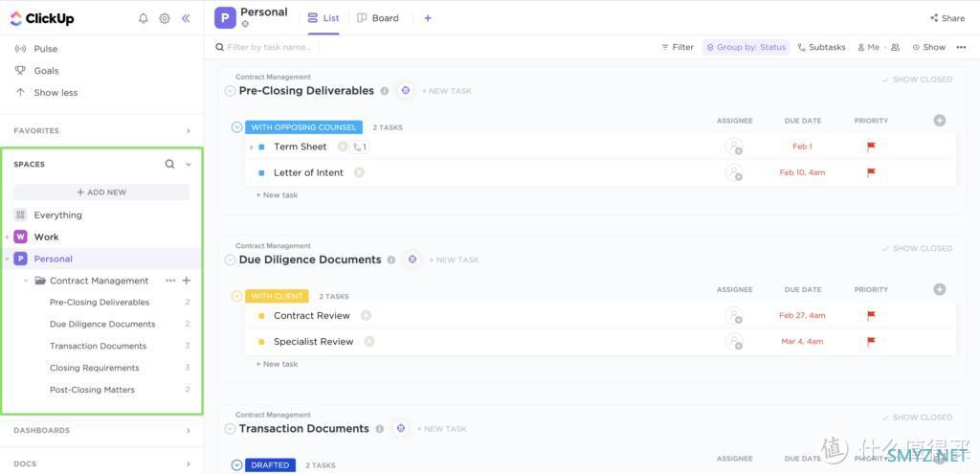This screenshot has width=980, height=474.
Task: Expand the Dashboards section
Action: [189, 430]
